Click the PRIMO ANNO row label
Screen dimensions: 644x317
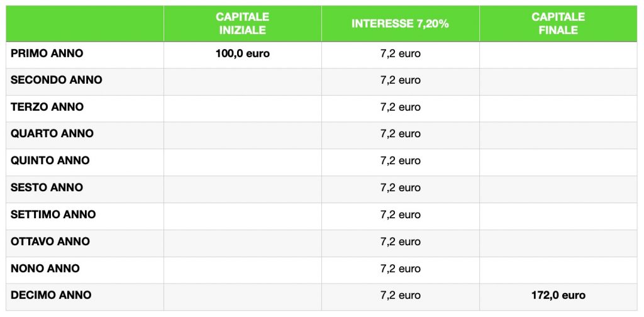click(47, 53)
